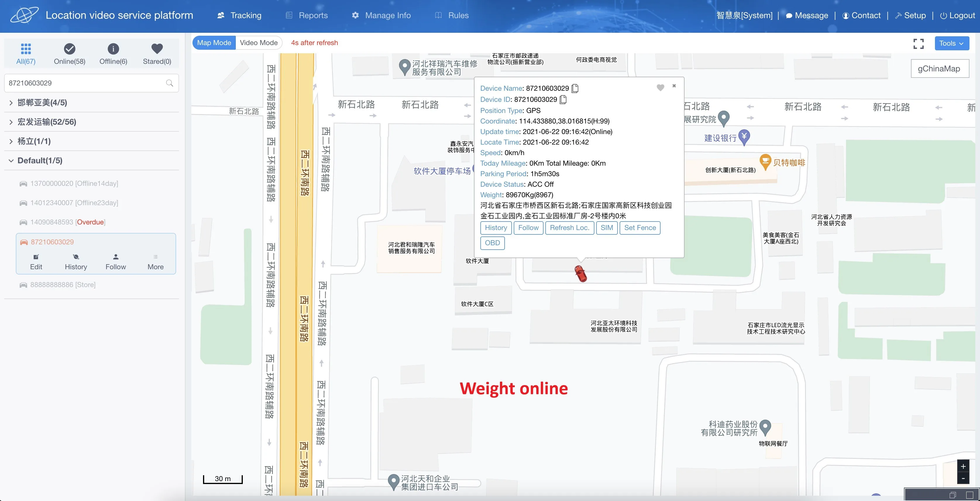Click the fullscreen map icon

point(918,44)
